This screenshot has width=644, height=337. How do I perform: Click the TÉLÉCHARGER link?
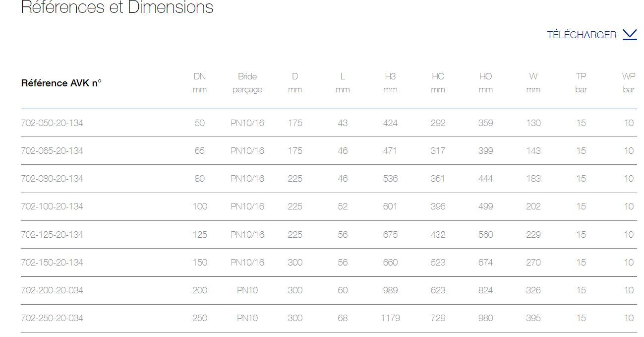[x=582, y=35]
